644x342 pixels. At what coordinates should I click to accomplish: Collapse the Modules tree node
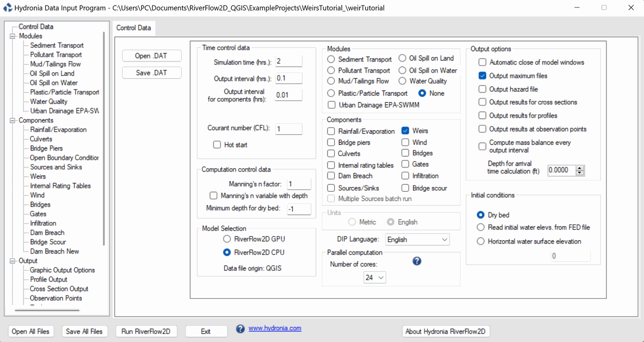click(x=12, y=36)
